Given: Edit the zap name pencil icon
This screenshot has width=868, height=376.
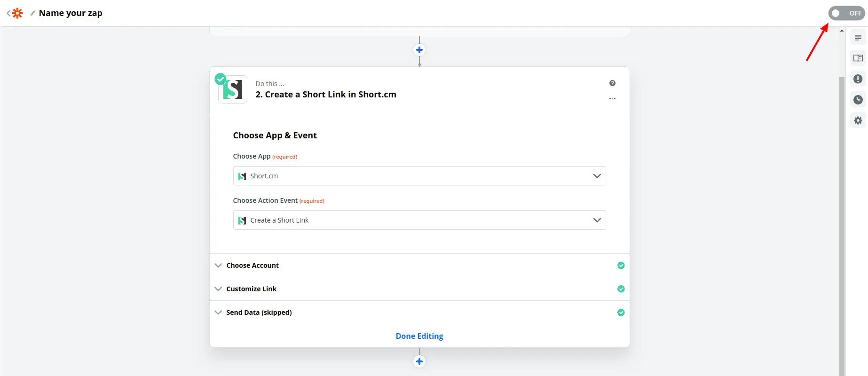Looking at the screenshot, I should click(33, 13).
